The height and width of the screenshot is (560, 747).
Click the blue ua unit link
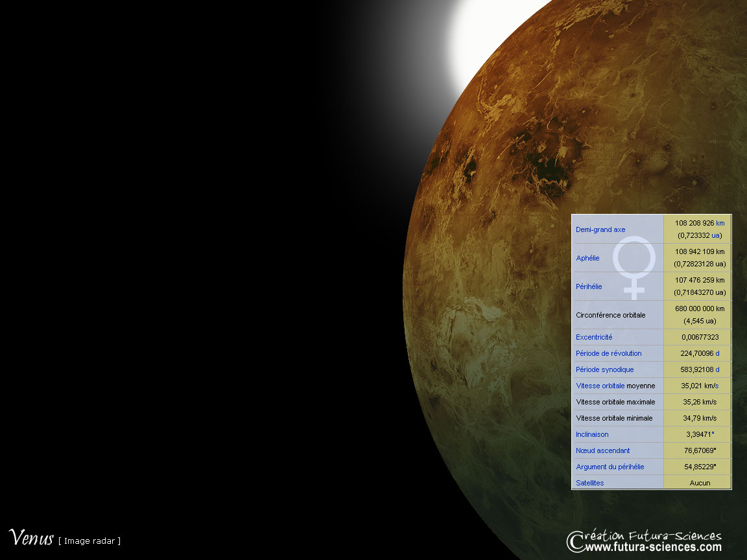coord(715,235)
